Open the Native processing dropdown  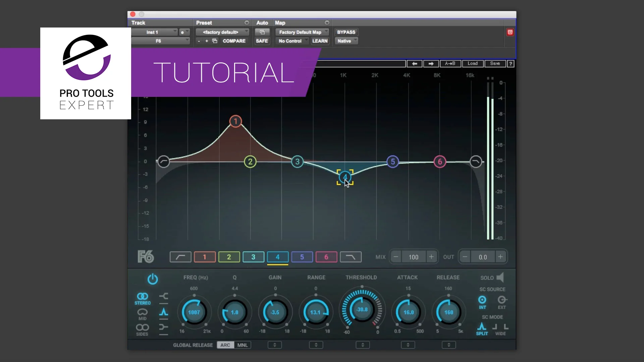point(346,41)
